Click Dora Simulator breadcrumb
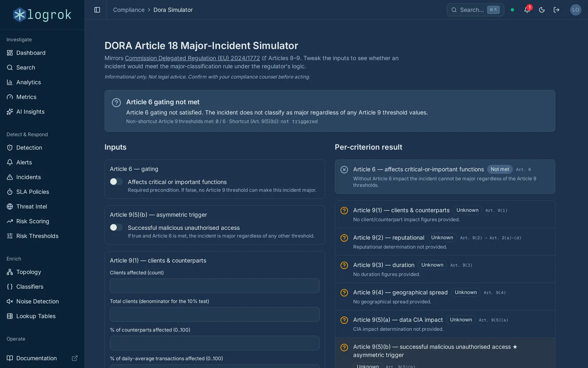The width and height of the screenshot is (588, 368). pos(173,10)
